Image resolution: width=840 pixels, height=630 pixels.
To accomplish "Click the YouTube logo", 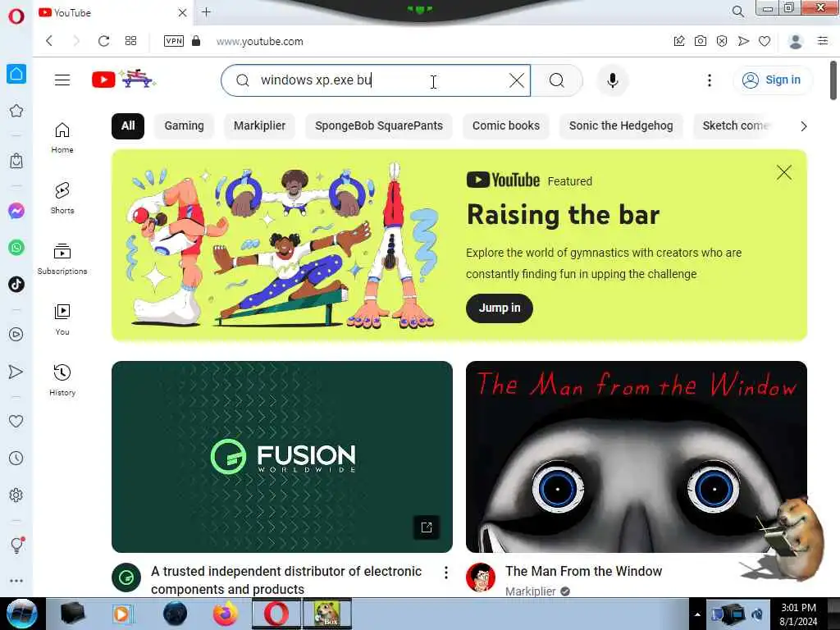I will tap(123, 80).
